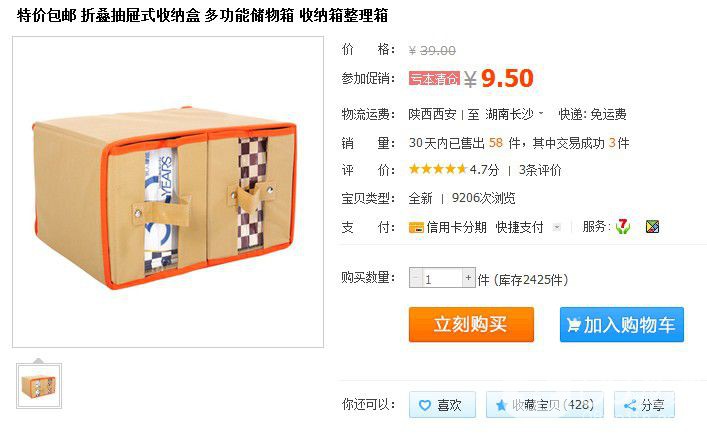707x434 pixels.
Task: Click the credit card installment icon
Action: point(416,227)
